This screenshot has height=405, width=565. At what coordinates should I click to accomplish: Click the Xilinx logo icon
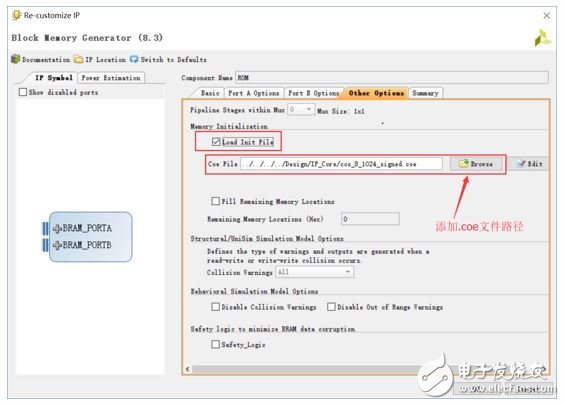542,38
